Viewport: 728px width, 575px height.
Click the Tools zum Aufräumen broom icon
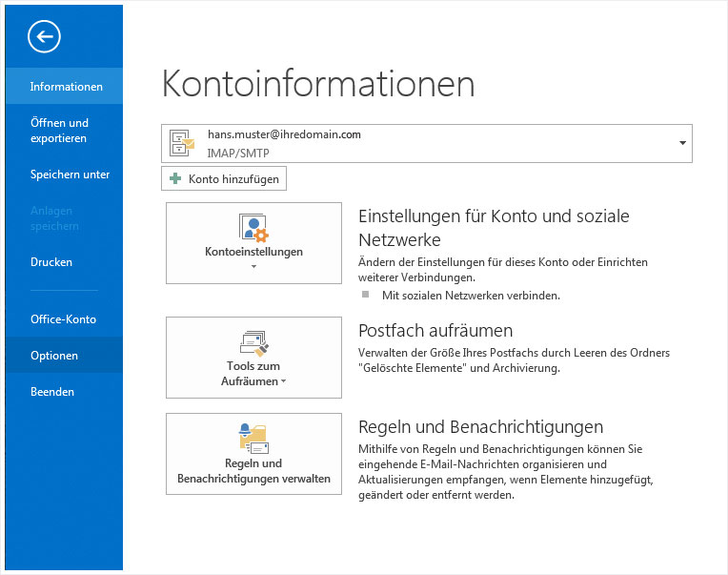[x=254, y=343]
